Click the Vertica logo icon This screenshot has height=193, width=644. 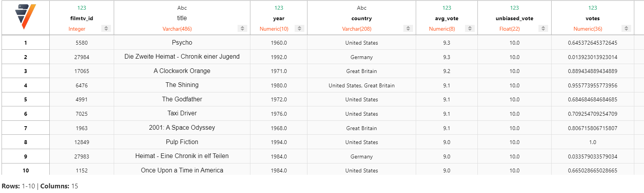coord(25,17)
